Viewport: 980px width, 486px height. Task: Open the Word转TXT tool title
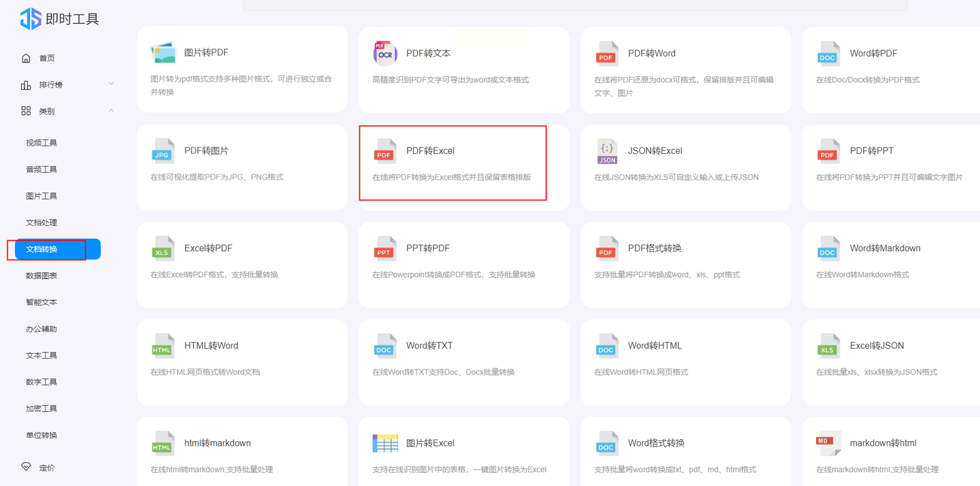click(429, 345)
